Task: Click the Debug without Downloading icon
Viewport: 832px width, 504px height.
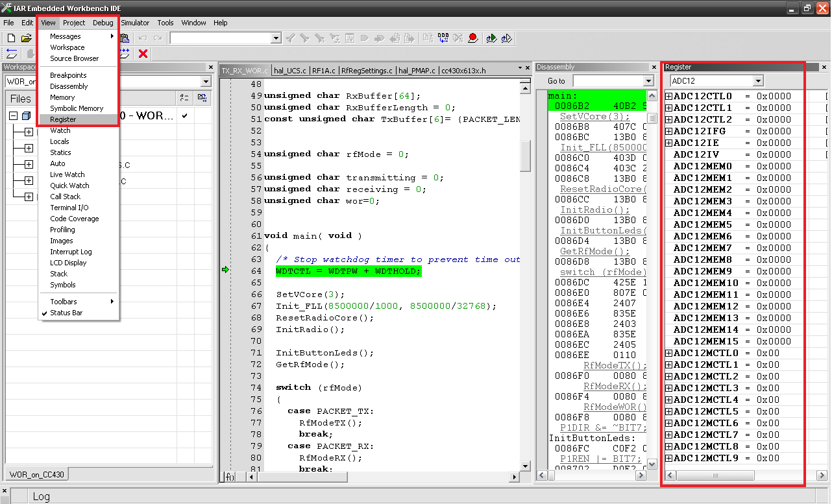Action: pyautogui.click(x=507, y=38)
